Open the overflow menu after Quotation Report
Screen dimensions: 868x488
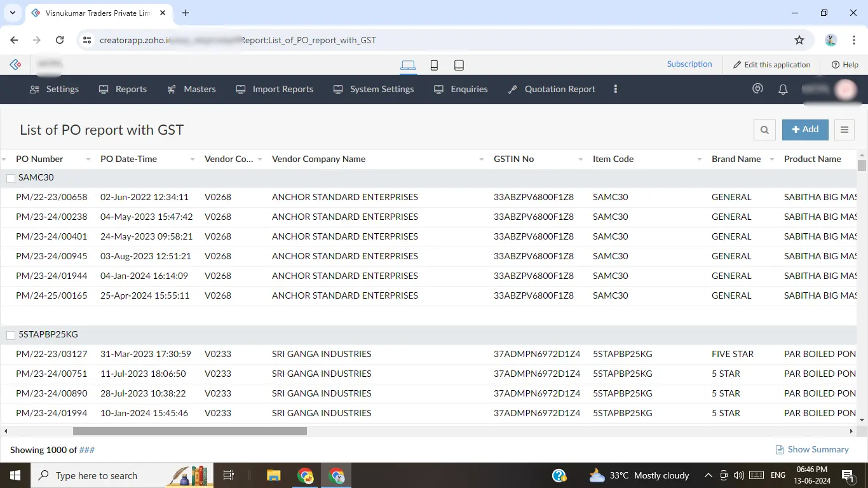click(615, 89)
